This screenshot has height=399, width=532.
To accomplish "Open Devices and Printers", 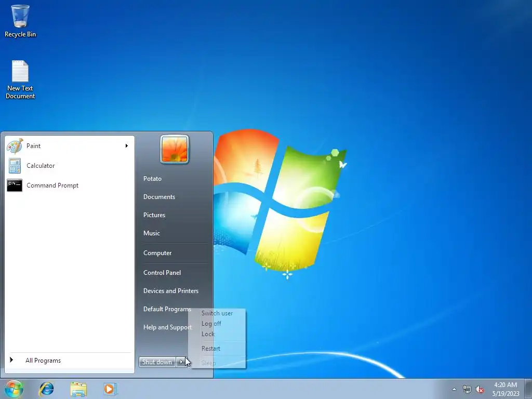I will 170,291.
